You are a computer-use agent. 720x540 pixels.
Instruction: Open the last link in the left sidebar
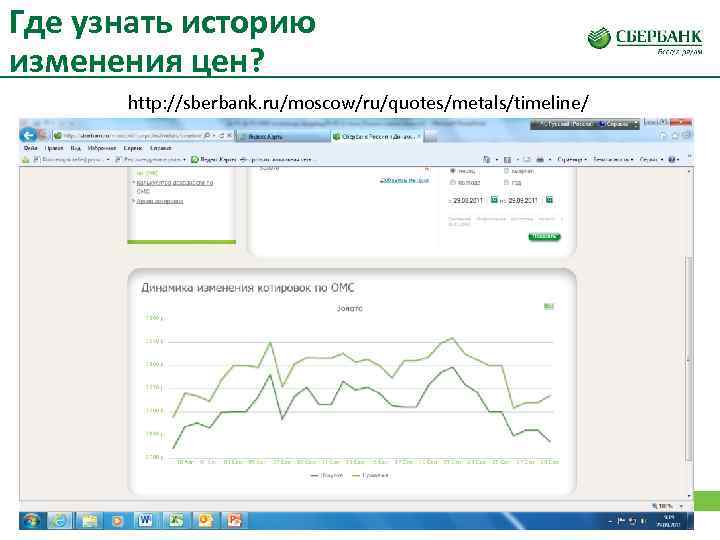click(160, 201)
